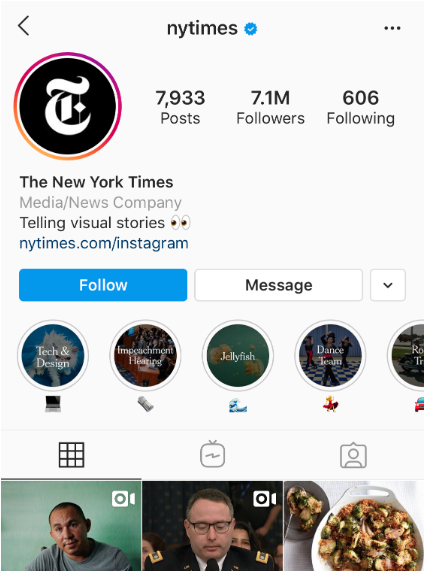
Task: Open the nytimes.com/instagram link
Action: (104, 243)
